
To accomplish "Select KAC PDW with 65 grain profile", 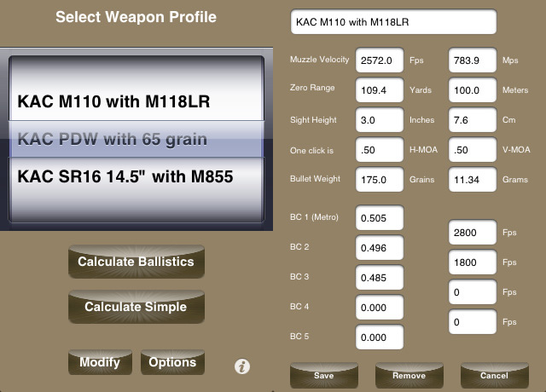I will [136, 139].
